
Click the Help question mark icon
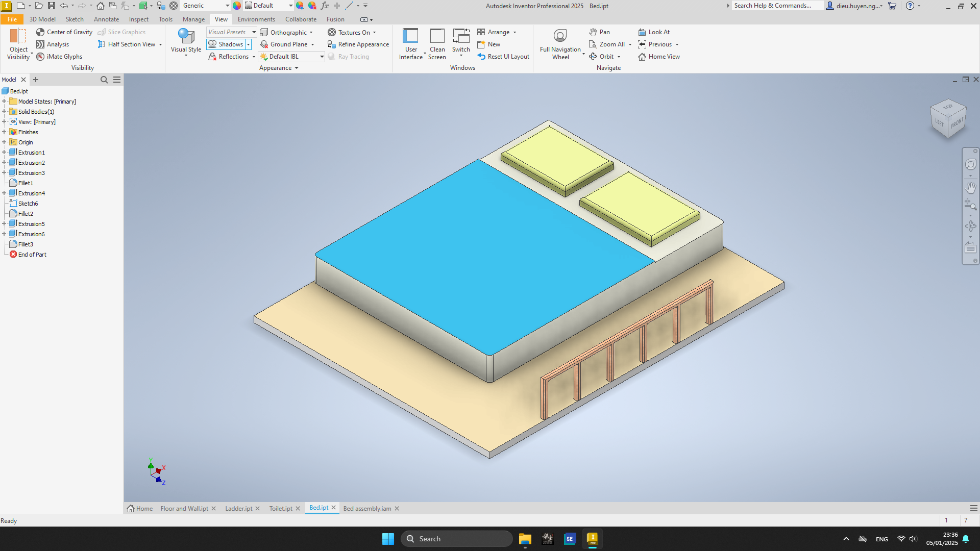click(x=910, y=6)
